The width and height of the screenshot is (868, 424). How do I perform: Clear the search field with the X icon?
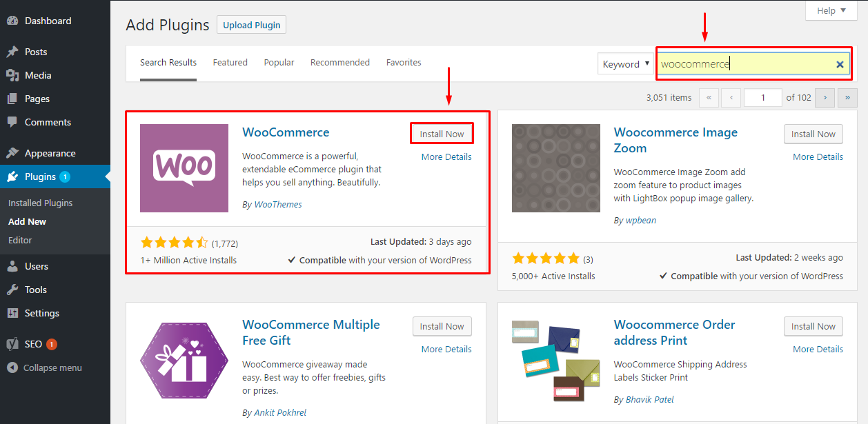840,64
